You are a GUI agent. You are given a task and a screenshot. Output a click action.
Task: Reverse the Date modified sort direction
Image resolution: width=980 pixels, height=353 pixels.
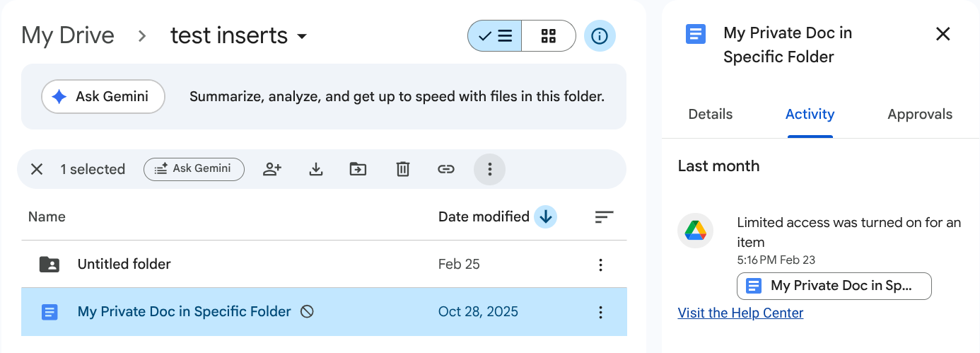(545, 217)
